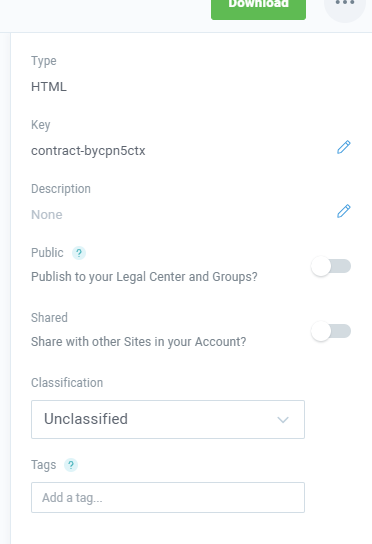The image size is (372, 544).
Task: Select the contract-bycpn5ctx key text
Action: (88, 151)
